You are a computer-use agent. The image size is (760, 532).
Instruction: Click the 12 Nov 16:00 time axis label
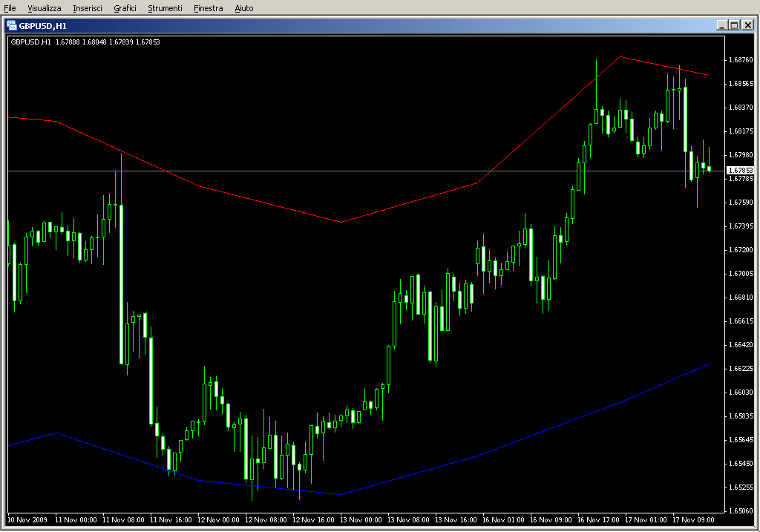pos(313,520)
